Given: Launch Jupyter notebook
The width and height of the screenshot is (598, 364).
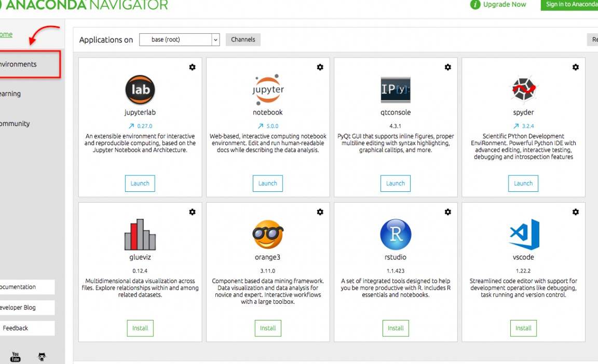Looking at the screenshot, I should (268, 184).
